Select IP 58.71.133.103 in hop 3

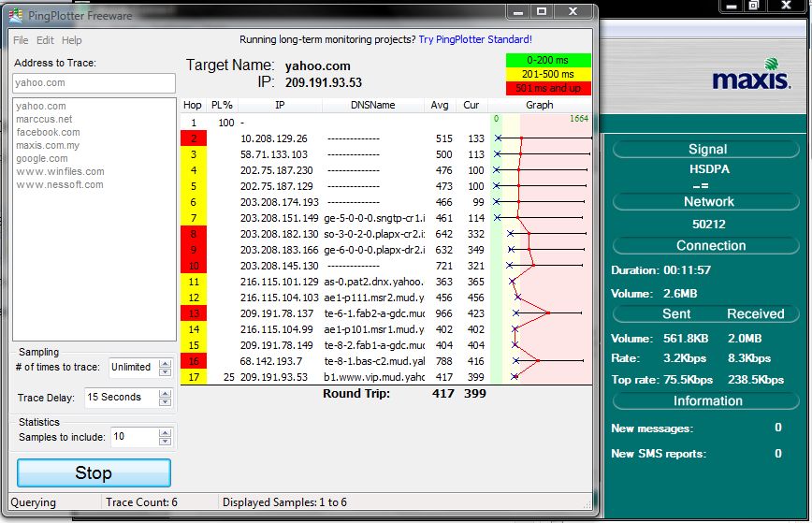(x=274, y=154)
